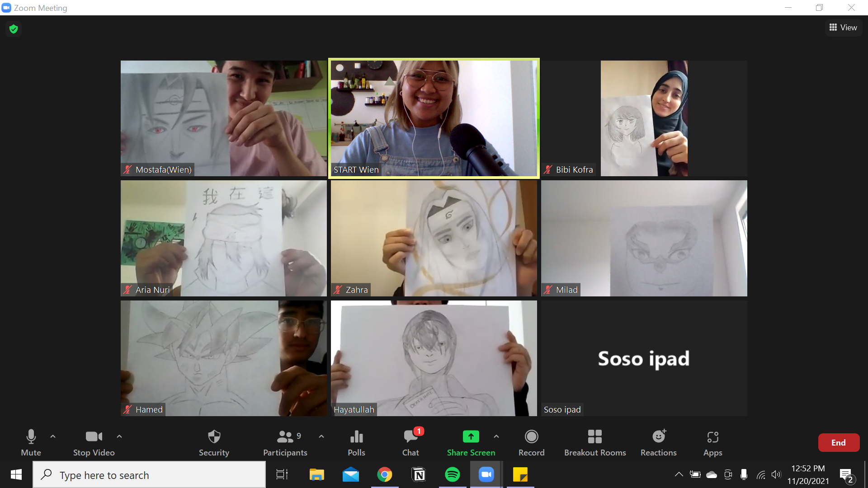Open Spotify from taskbar

pos(453,475)
